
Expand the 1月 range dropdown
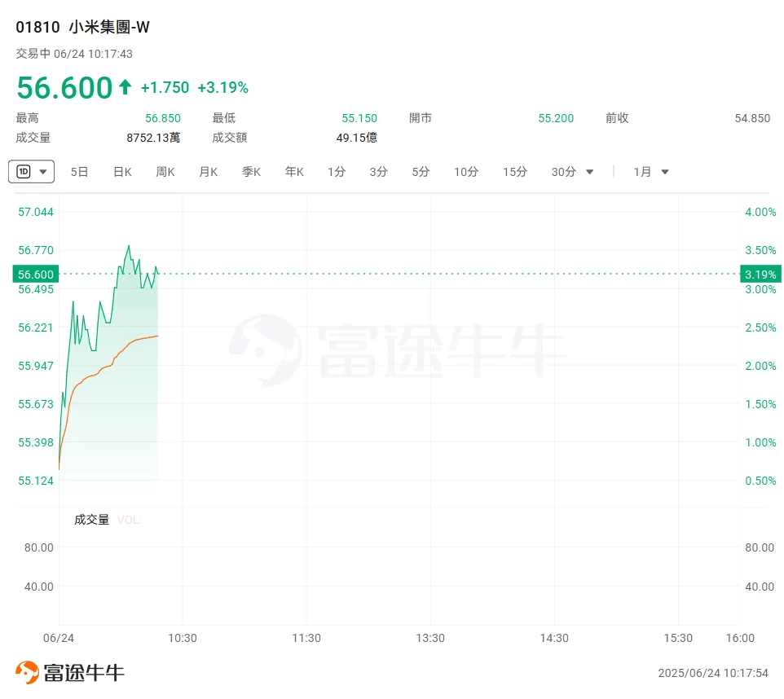(x=665, y=172)
